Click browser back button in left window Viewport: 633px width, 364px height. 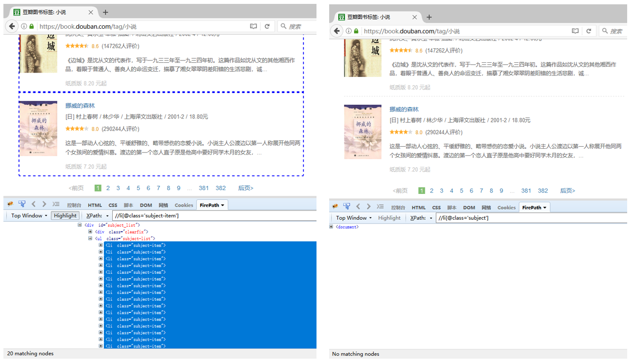pos(12,26)
